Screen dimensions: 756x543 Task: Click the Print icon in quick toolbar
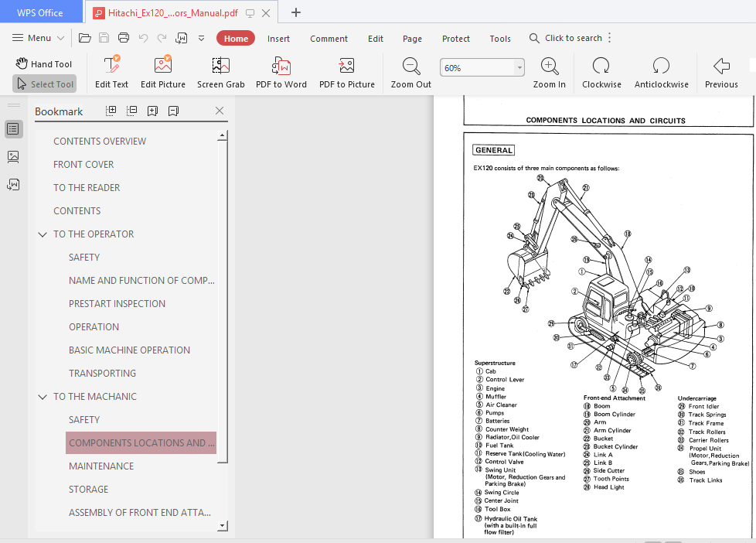point(124,38)
